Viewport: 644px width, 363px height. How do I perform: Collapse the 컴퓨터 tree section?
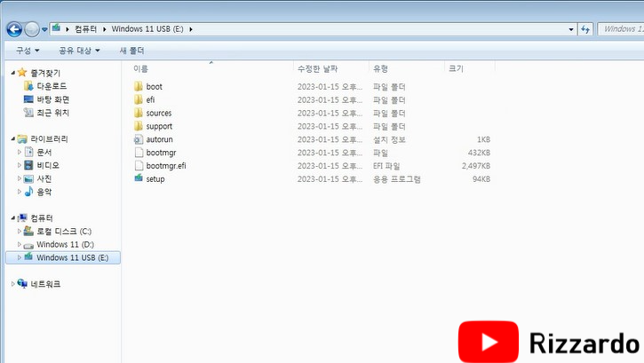click(12, 217)
